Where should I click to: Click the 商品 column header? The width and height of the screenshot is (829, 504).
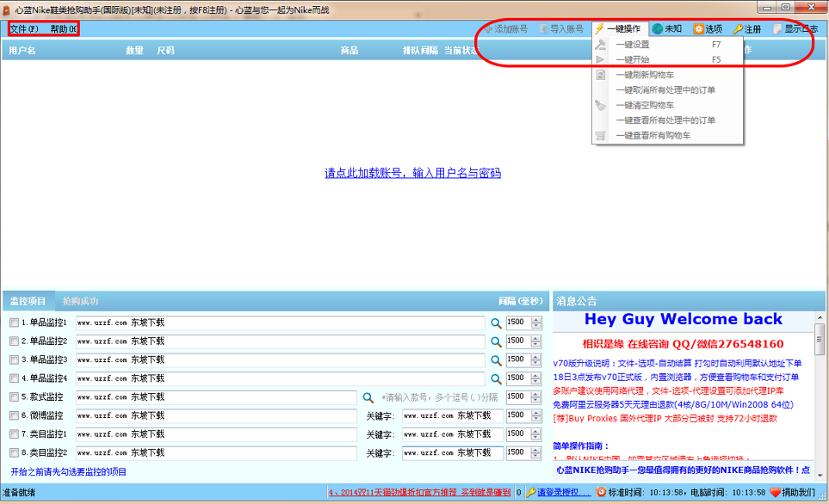point(350,51)
